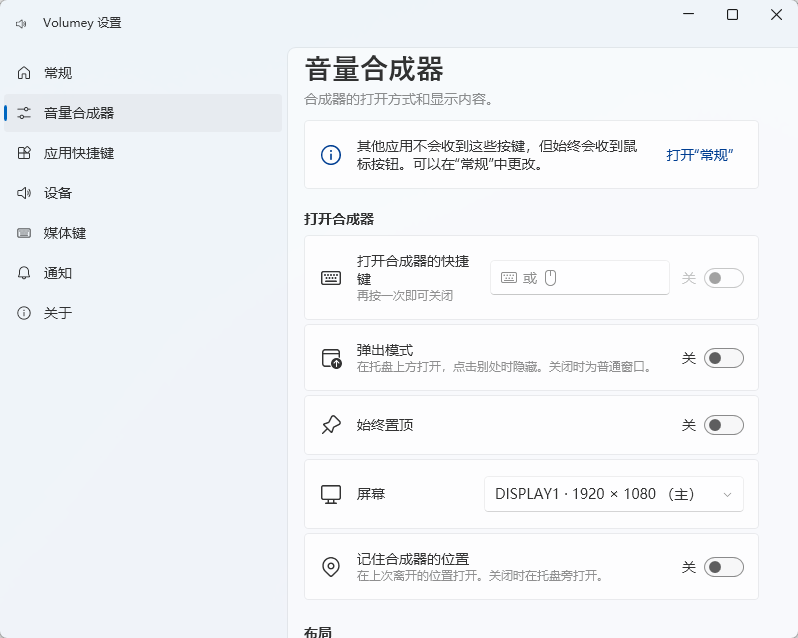
Task: Close the Volumey 设置 window
Action: tap(776, 14)
